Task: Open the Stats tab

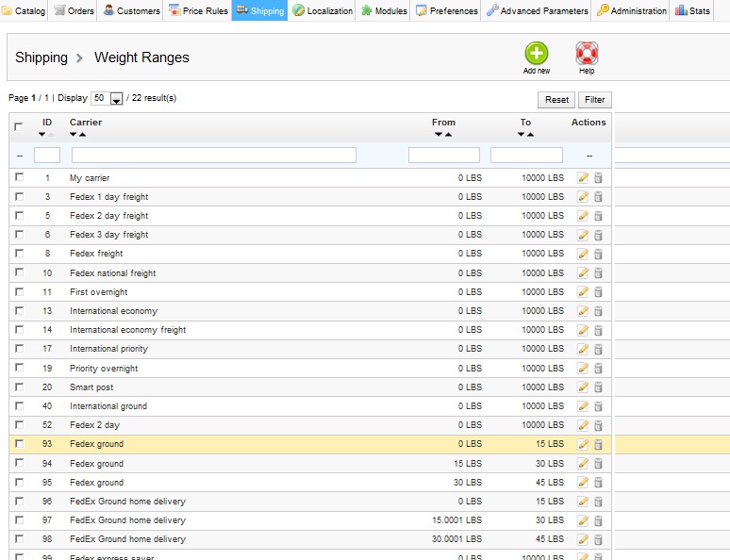Action: tap(693, 10)
